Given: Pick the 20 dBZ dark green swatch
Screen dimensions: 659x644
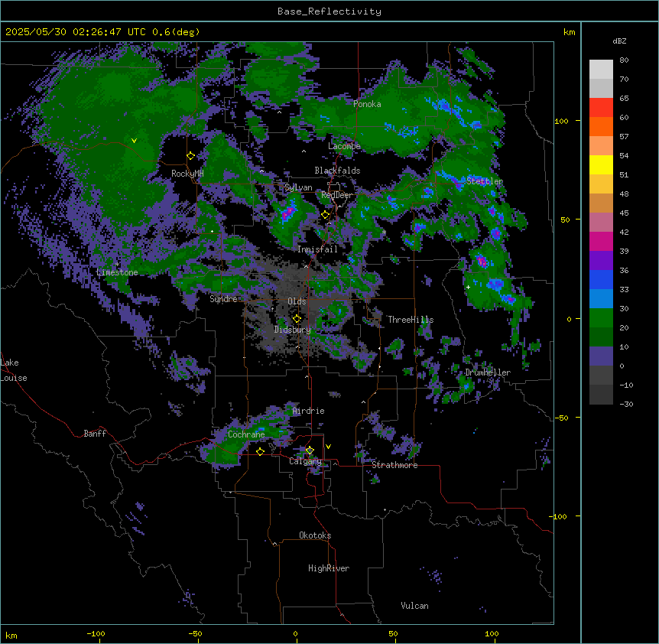Looking at the screenshot, I should [601, 337].
